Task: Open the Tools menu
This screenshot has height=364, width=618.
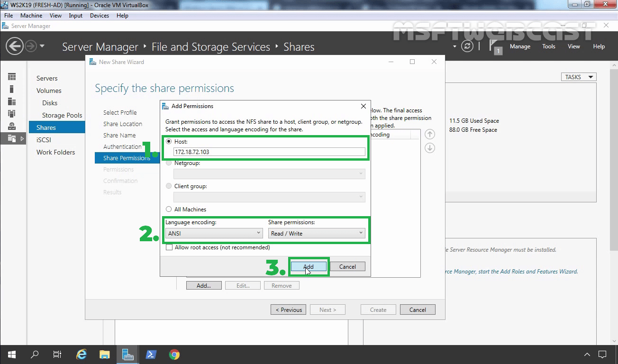Action: tap(549, 46)
